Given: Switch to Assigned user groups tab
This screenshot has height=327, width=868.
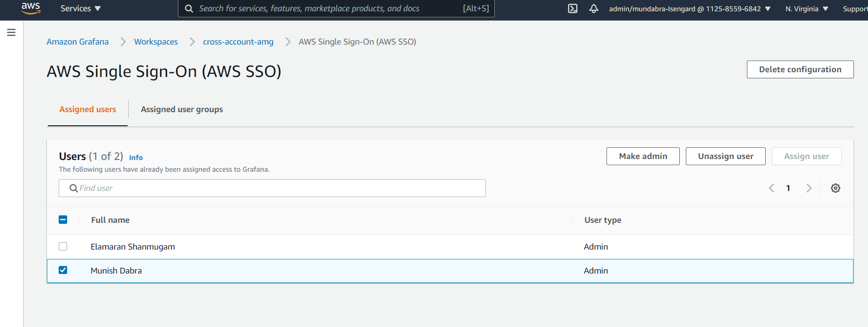Looking at the screenshot, I should click(x=182, y=109).
